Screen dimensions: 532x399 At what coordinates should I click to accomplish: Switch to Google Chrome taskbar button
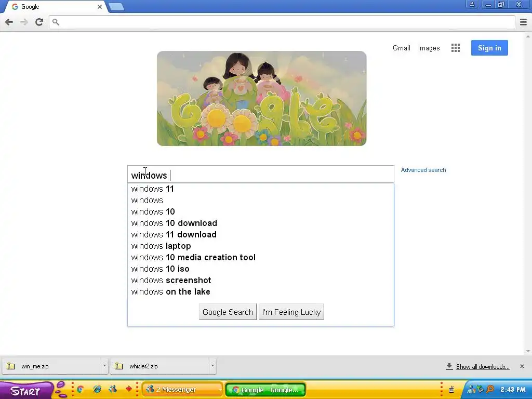tap(265, 390)
